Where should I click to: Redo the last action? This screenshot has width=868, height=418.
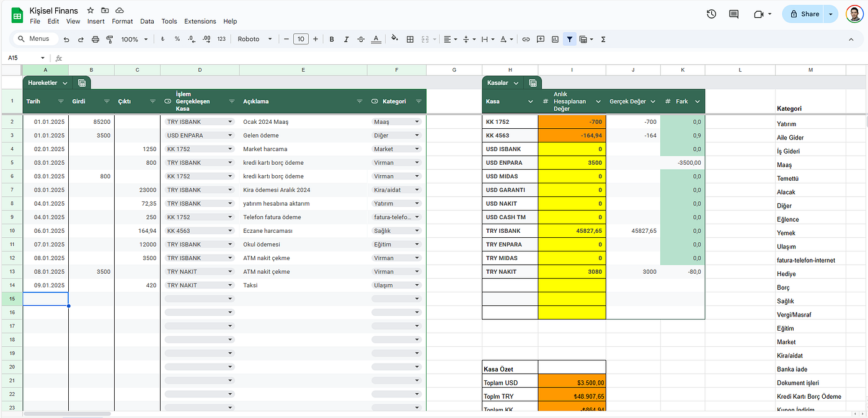click(x=81, y=39)
